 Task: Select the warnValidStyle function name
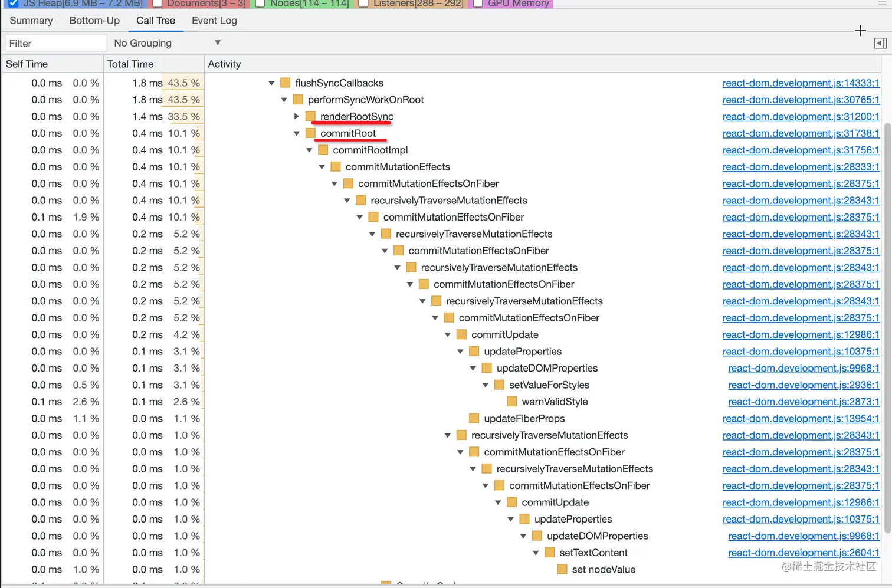555,402
